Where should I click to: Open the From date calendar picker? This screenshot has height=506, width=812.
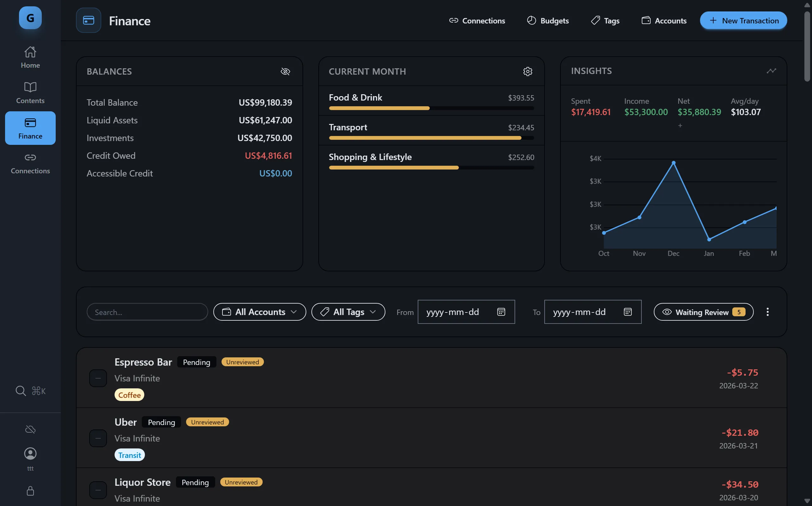click(x=501, y=312)
